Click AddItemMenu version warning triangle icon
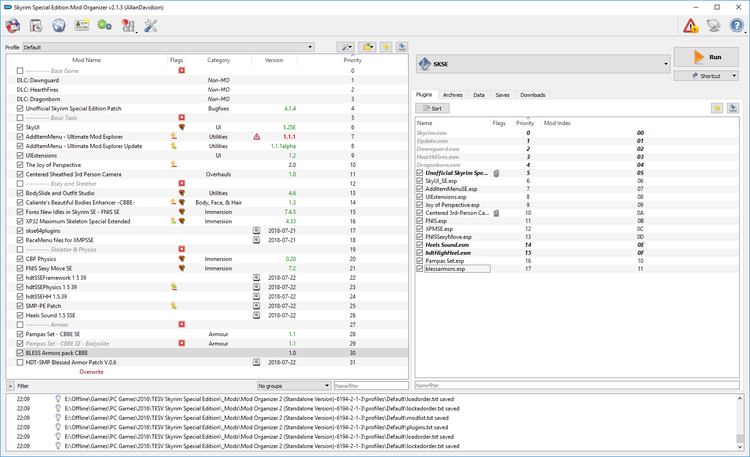 coord(256,137)
